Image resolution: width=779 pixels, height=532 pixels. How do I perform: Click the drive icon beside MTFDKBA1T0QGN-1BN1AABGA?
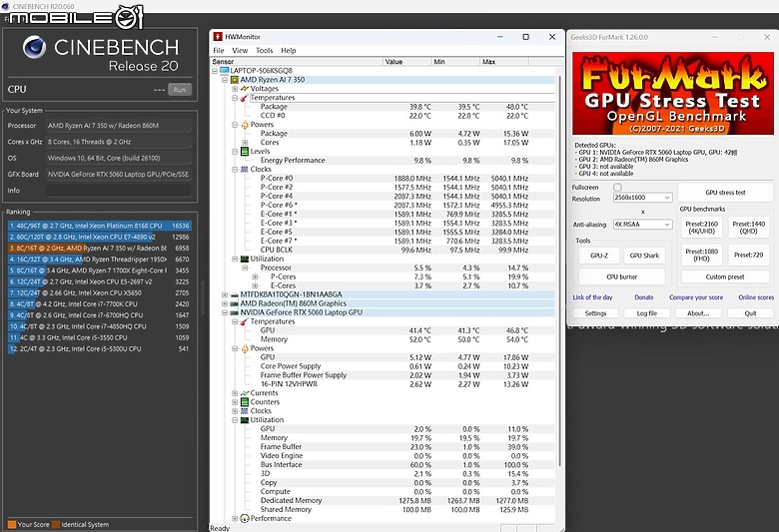tap(234, 294)
